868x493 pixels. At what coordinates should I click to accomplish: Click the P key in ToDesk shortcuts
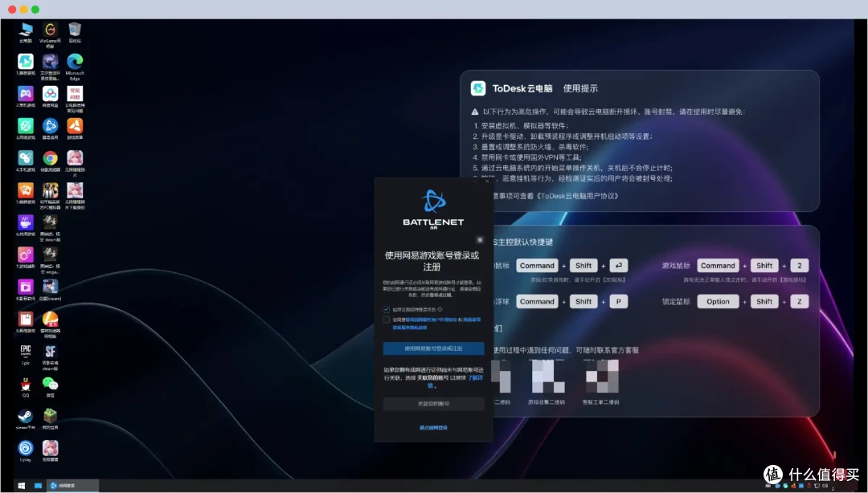pyautogui.click(x=618, y=302)
